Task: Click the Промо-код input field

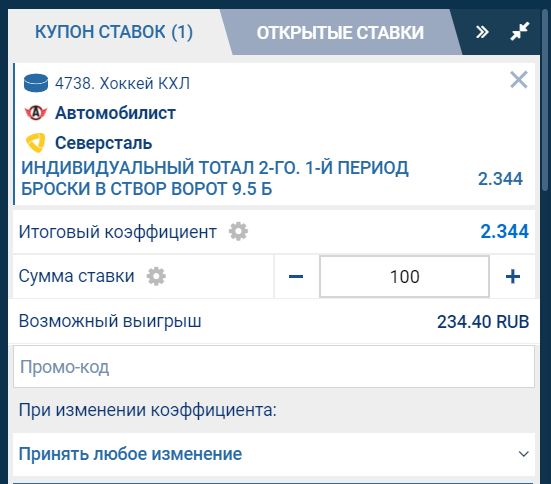Action: tap(274, 367)
